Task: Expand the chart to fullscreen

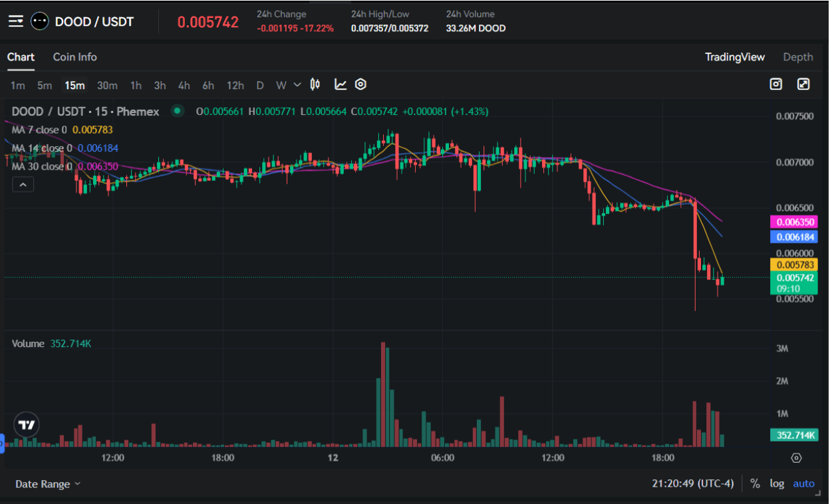Action: [x=803, y=84]
